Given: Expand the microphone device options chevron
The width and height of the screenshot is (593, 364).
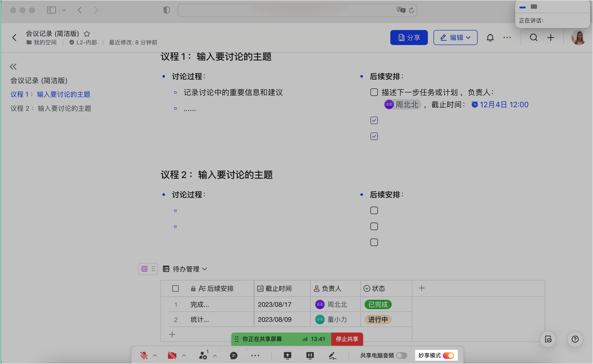Looking at the screenshot, I should (155, 355).
